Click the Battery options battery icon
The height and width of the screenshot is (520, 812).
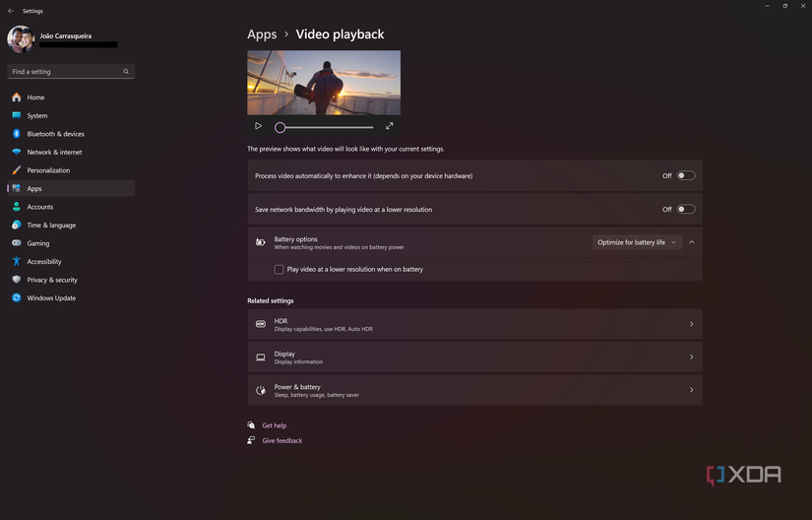pyautogui.click(x=261, y=242)
